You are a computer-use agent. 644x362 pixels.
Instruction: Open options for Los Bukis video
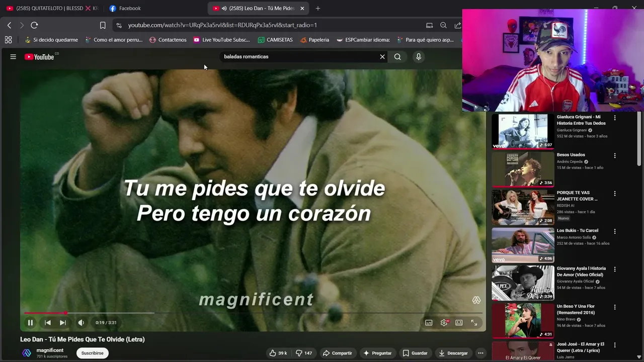614,231
